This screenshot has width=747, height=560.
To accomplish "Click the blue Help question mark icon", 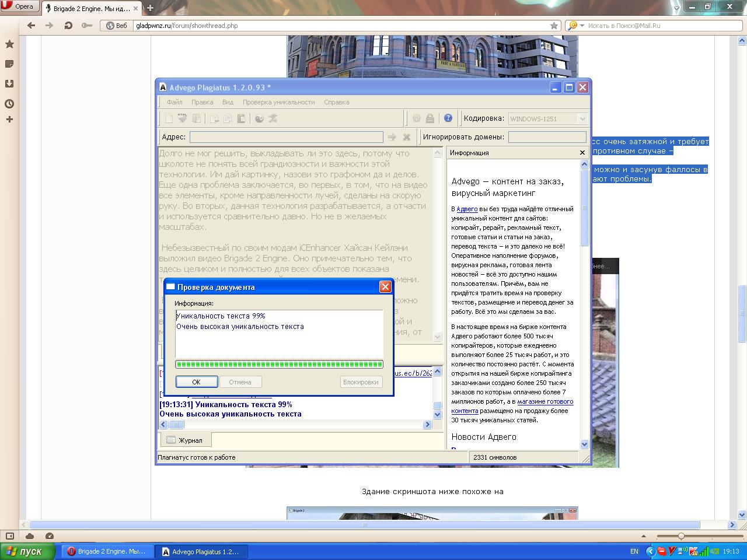I will (448, 118).
